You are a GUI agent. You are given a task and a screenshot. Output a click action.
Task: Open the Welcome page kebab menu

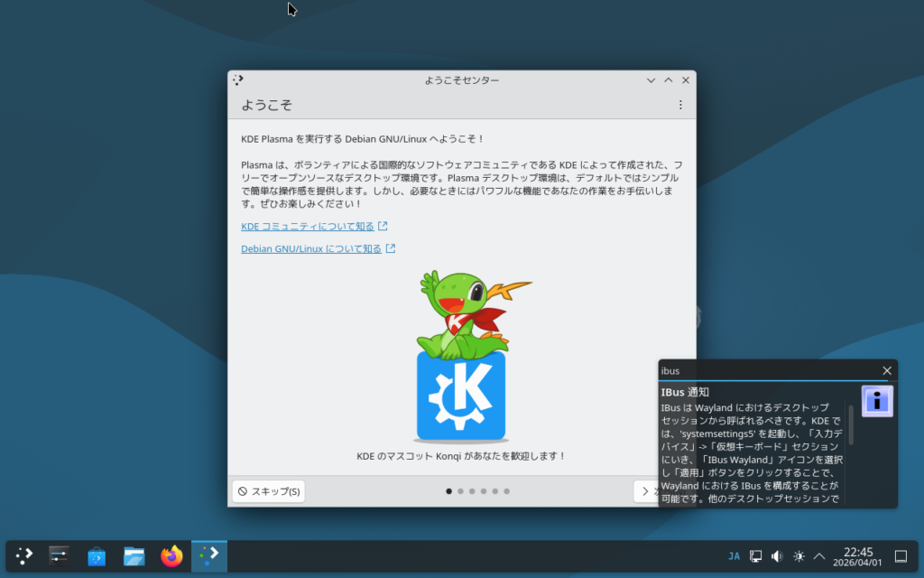pyautogui.click(x=680, y=106)
